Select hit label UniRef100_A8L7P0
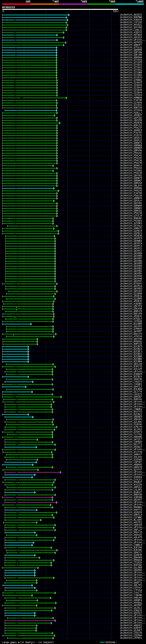146x644 pixels. pos(131,585)
